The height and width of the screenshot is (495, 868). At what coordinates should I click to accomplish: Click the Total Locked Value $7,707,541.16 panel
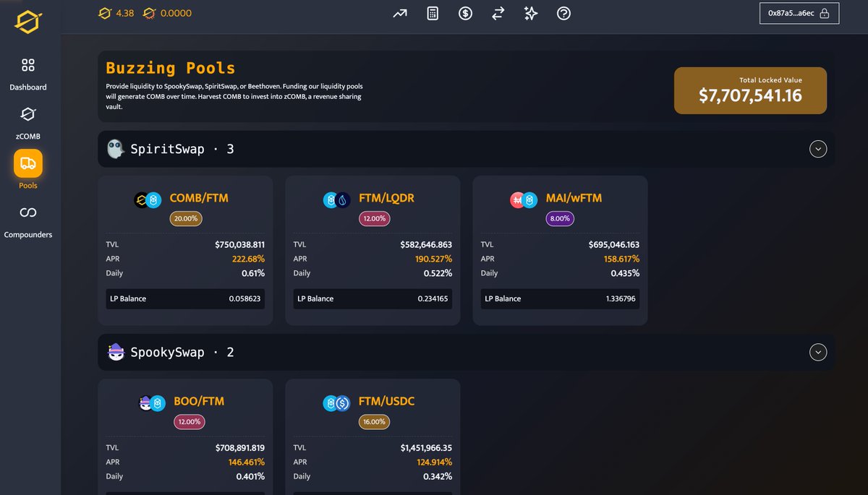pyautogui.click(x=750, y=90)
